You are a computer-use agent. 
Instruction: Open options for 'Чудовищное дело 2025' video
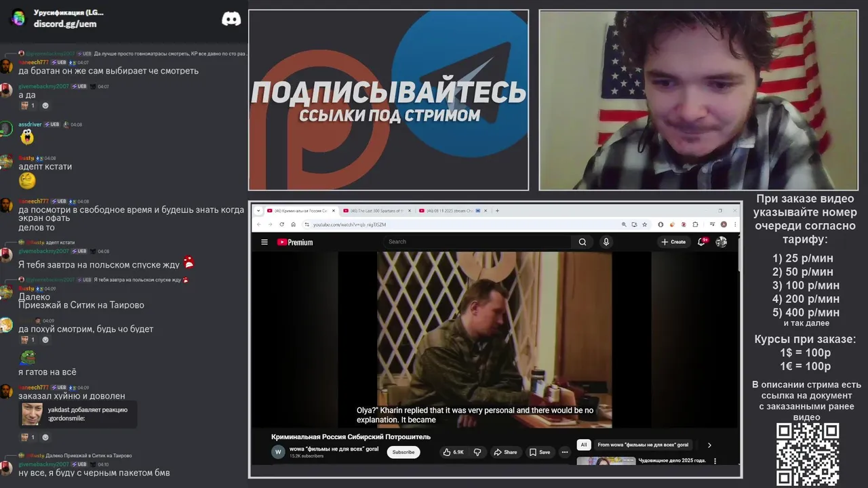click(715, 461)
